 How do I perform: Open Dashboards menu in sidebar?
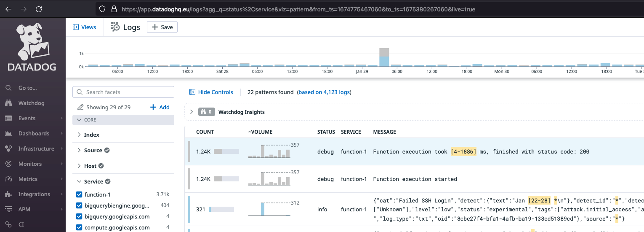pyautogui.click(x=34, y=133)
